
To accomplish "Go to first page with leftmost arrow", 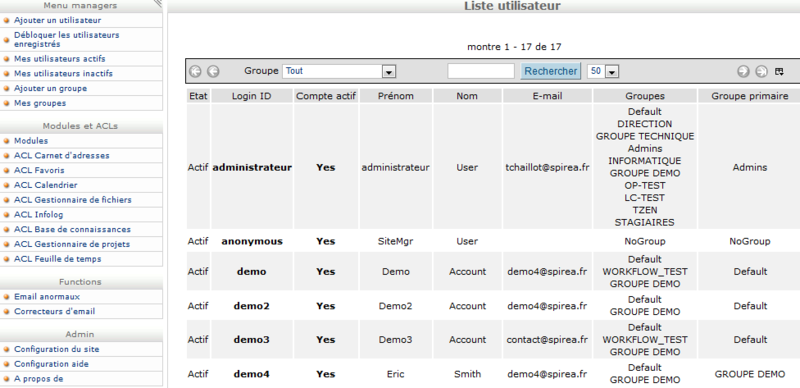I will [195, 71].
